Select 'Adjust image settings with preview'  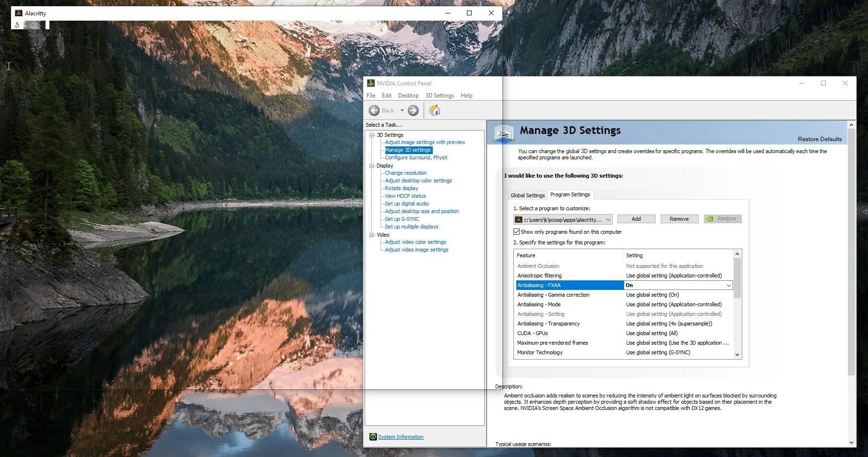[x=425, y=142]
